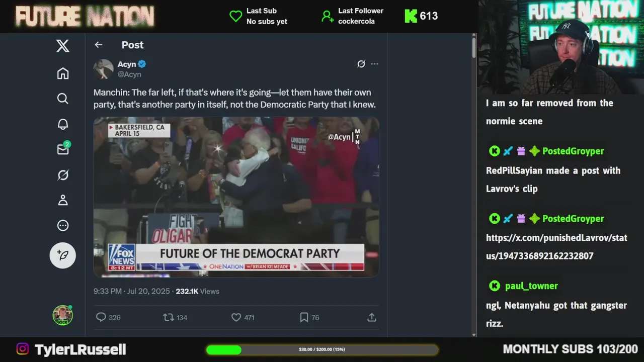Go back with the arrow
Viewport: 644px width, 362px height.
[x=99, y=45]
